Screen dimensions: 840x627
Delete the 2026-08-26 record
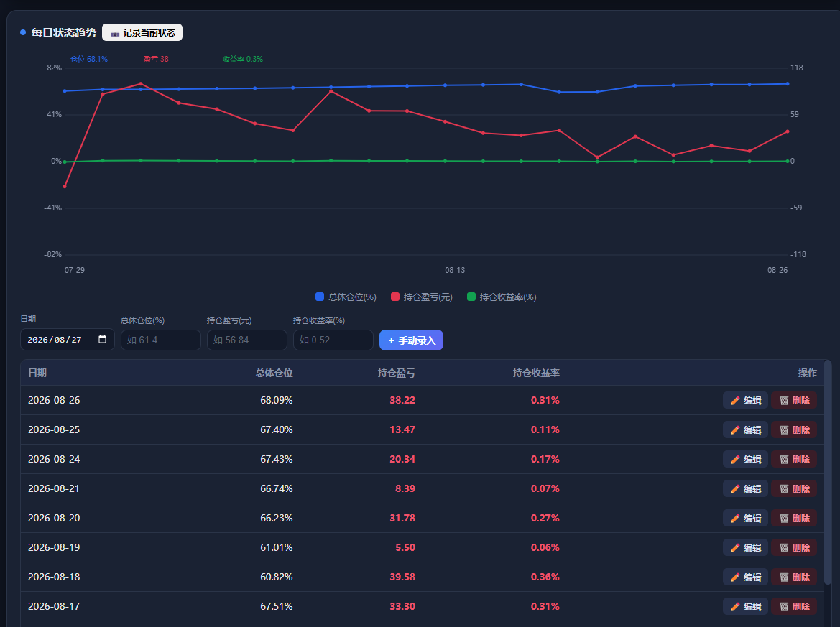[794, 400]
